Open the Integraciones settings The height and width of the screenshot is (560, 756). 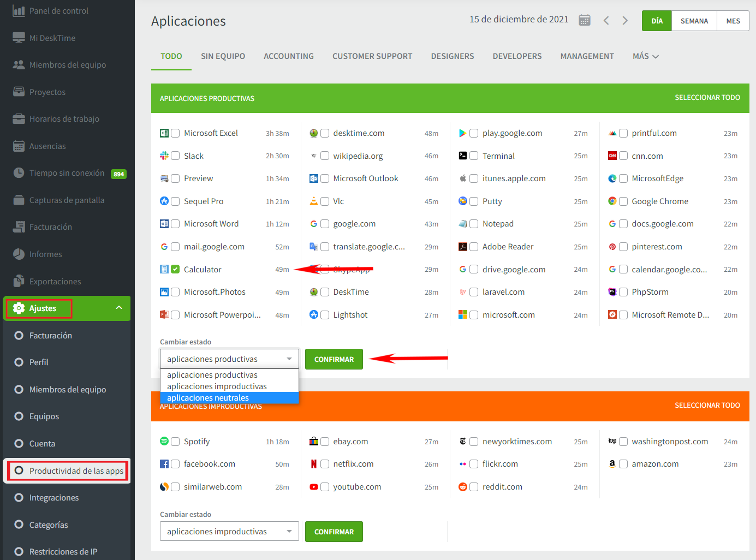pyautogui.click(x=54, y=498)
